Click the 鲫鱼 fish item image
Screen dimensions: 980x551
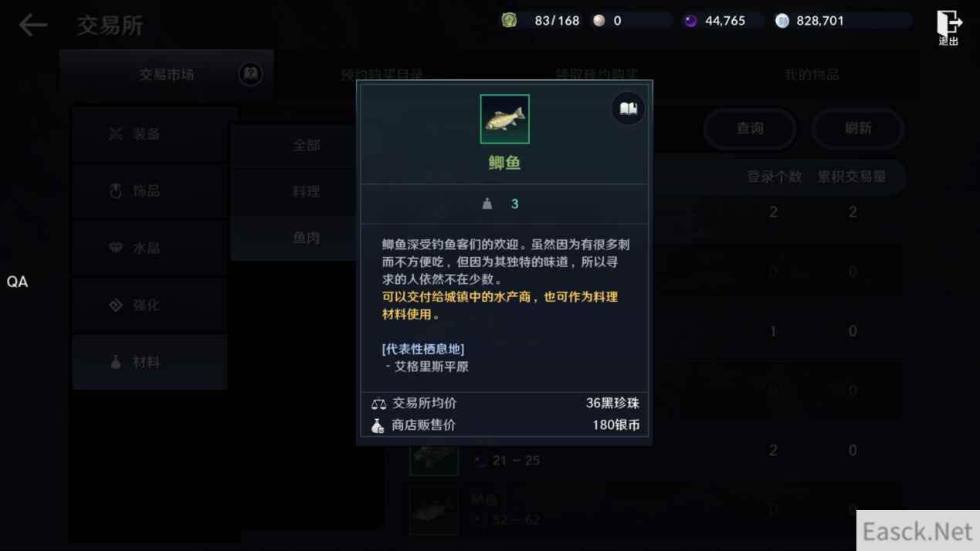504,119
